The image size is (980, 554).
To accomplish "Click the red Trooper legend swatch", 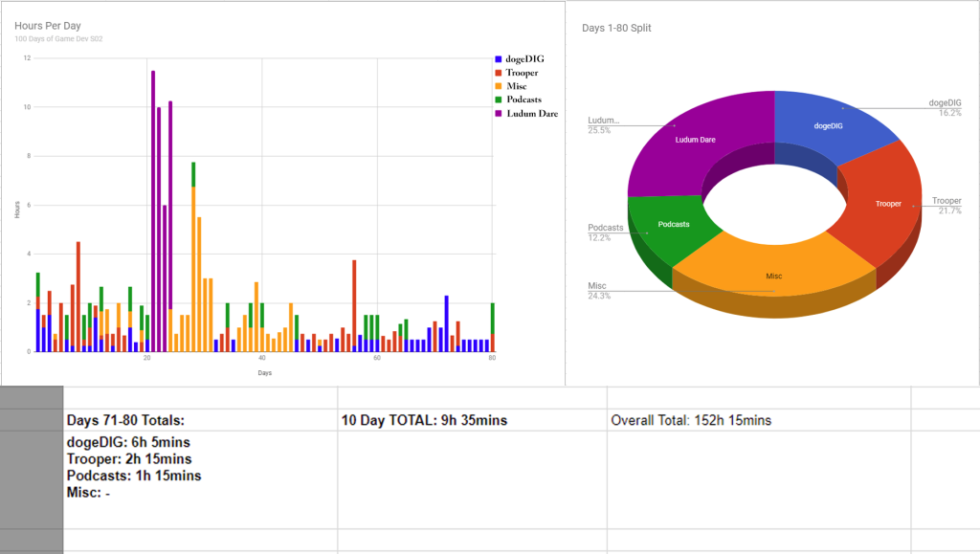I will tap(498, 73).
